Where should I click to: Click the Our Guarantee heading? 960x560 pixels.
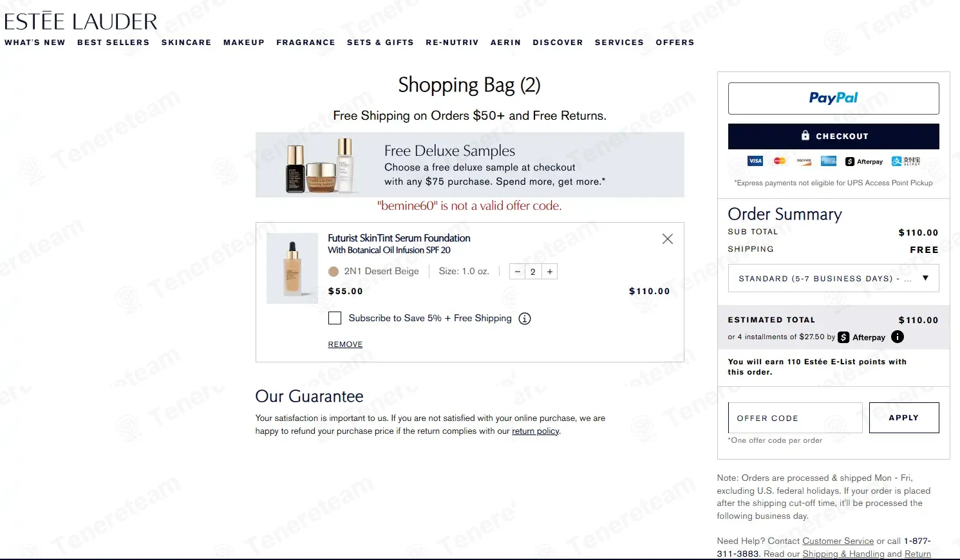point(309,396)
